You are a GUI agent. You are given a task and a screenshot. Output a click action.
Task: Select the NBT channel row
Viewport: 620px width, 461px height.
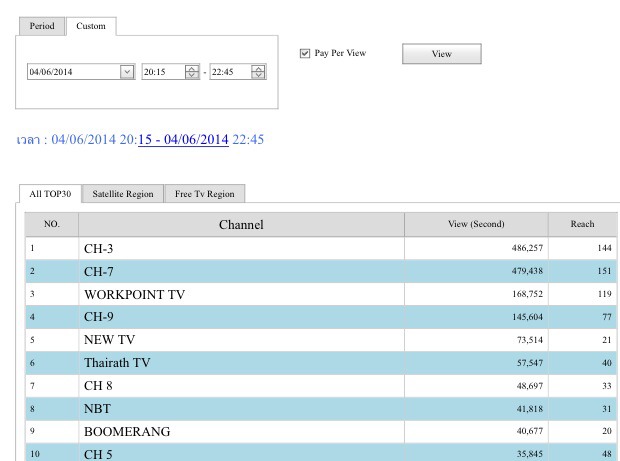point(321,409)
